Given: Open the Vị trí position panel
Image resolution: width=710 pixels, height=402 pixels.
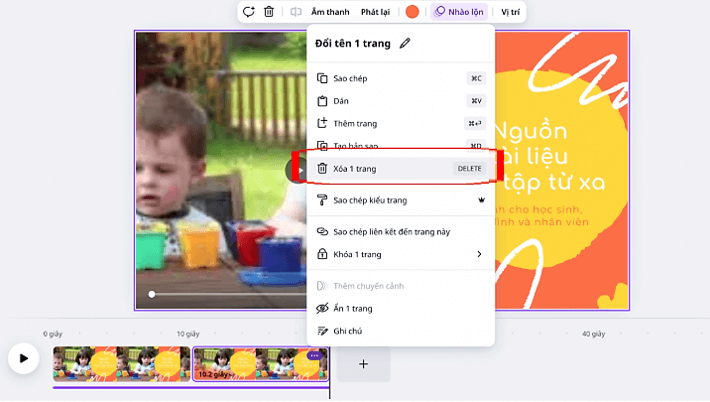Looking at the screenshot, I should pyautogui.click(x=510, y=12).
